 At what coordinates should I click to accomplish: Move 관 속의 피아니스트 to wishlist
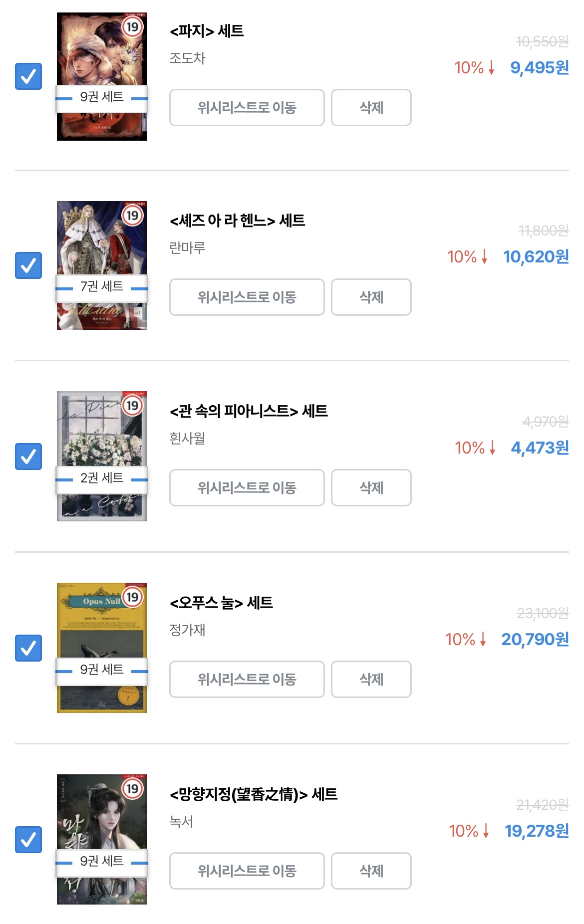click(247, 487)
